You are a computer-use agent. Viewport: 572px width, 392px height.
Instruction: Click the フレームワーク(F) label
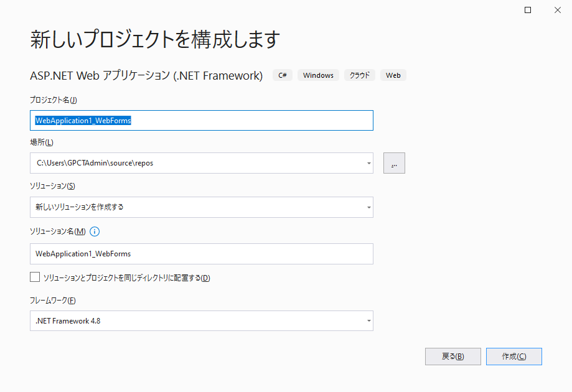tap(53, 301)
